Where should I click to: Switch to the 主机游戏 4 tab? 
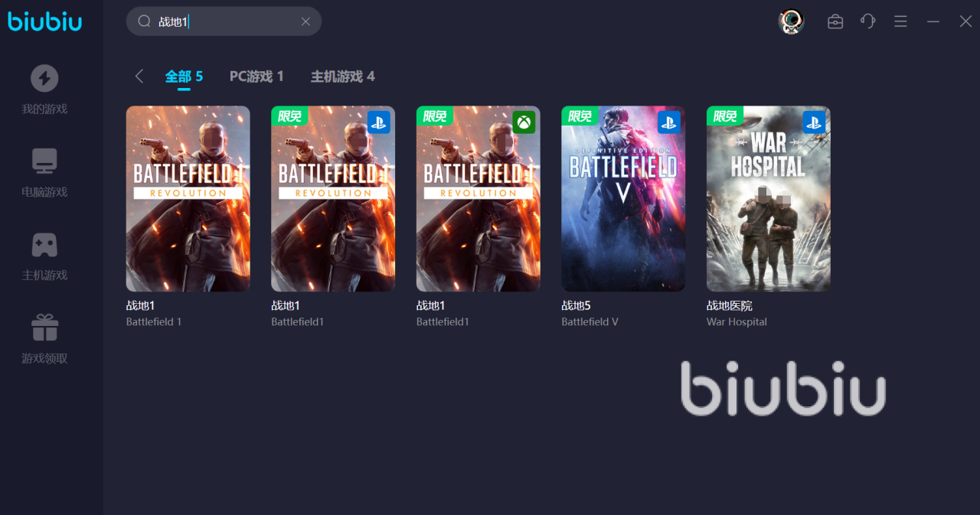[x=342, y=77]
